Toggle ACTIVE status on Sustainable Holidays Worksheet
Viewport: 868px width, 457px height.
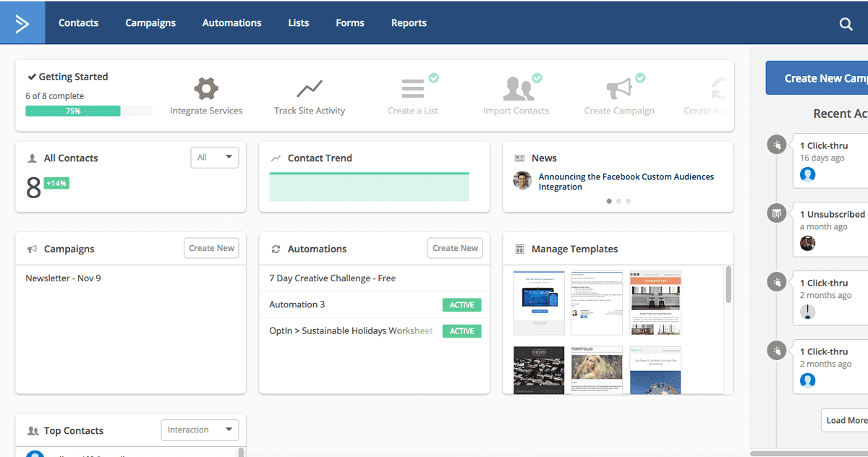pos(461,331)
